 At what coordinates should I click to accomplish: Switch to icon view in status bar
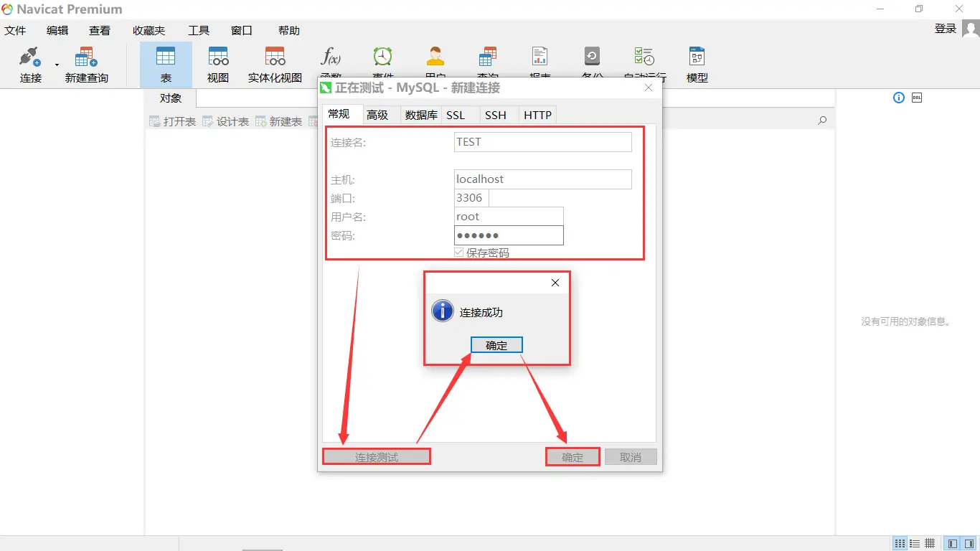pos(900,544)
